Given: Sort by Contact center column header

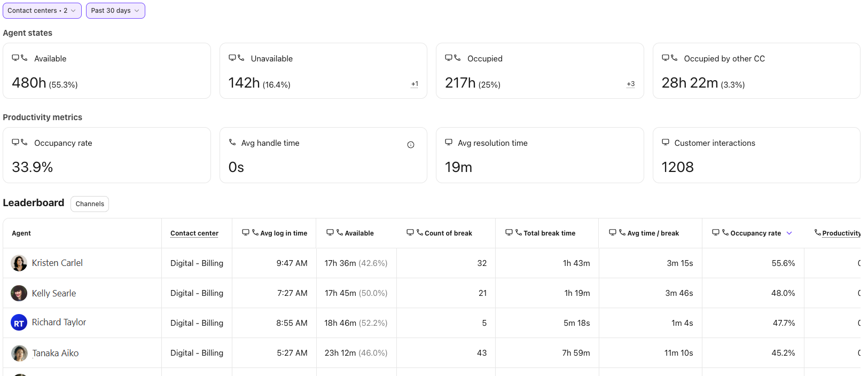Looking at the screenshot, I should click(194, 233).
